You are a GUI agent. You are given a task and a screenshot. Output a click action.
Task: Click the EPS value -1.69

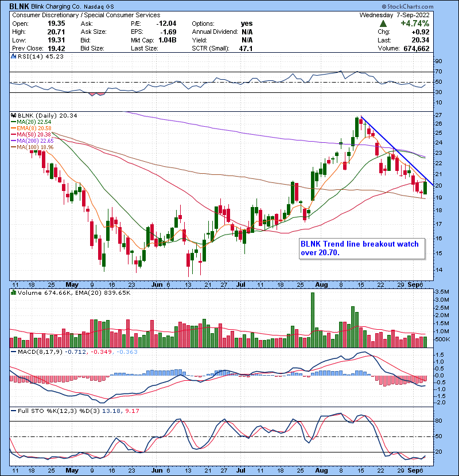pos(168,32)
